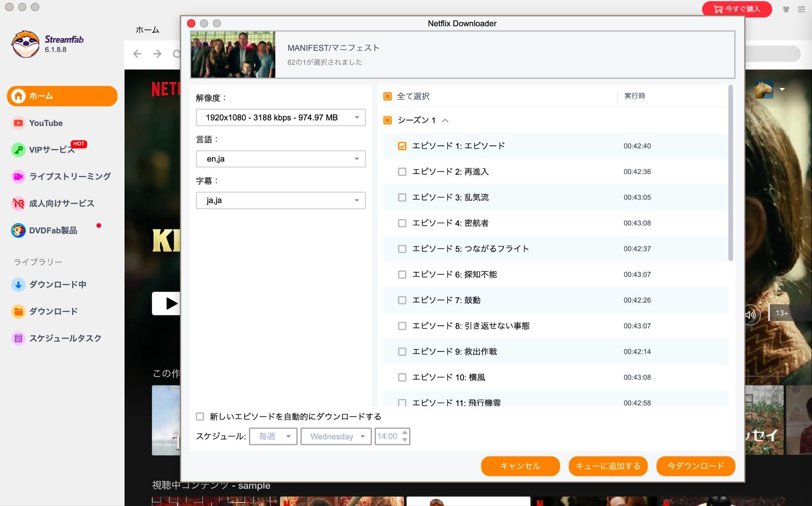The image size is (812, 506).
Task: Enable auto-download new episodes checkbox
Action: point(200,416)
